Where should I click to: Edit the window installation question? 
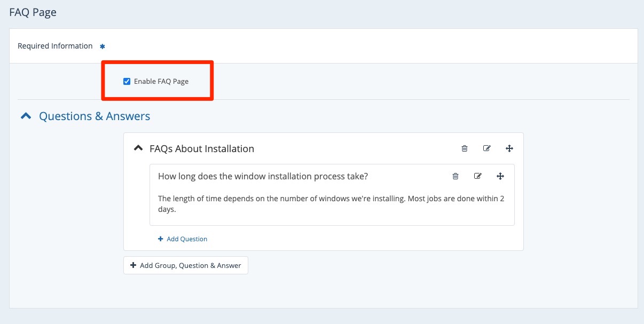pyautogui.click(x=478, y=176)
